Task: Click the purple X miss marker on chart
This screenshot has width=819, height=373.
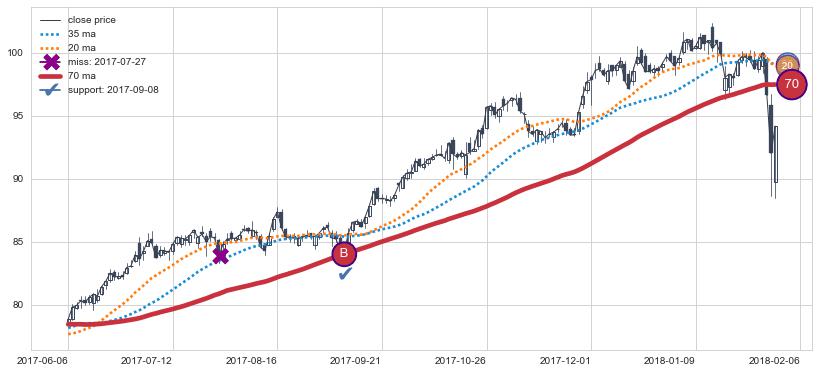Action: coord(221,256)
